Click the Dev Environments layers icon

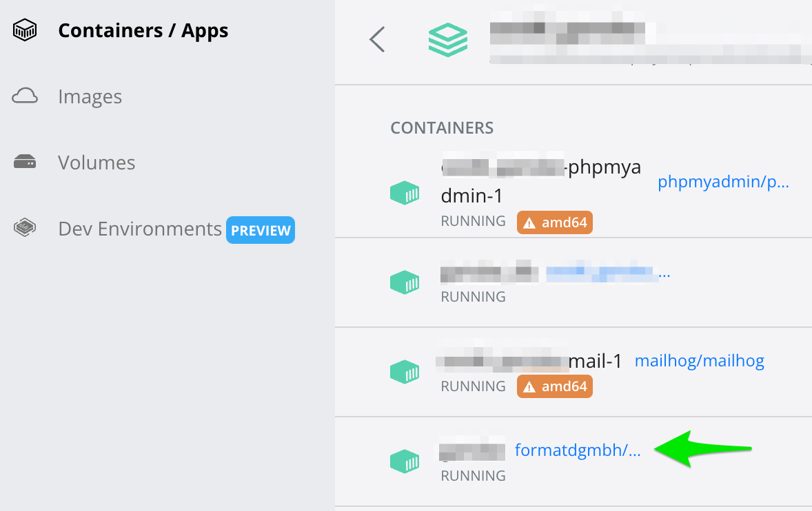click(25, 228)
